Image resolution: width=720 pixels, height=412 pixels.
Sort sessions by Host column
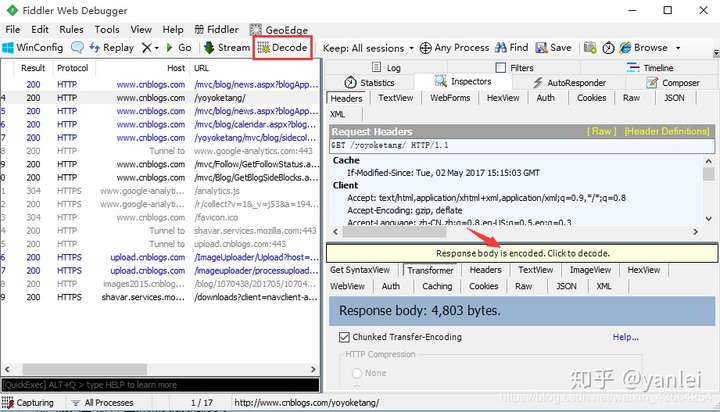[x=176, y=68]
